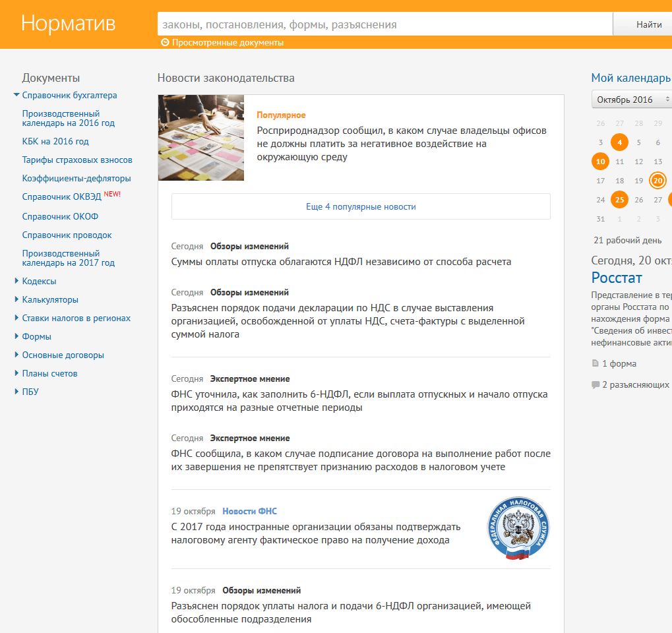Click the Норматив logo
The height and width of the screenshot is (633, 672).
68,23
